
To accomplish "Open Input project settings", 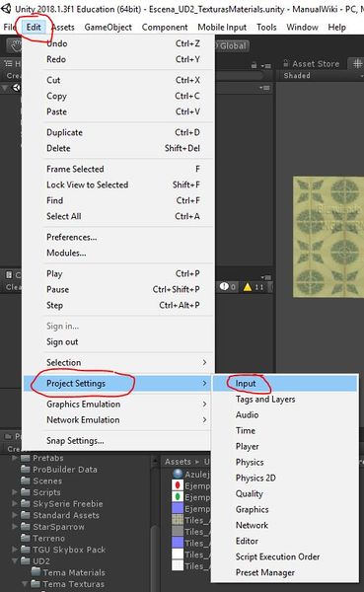I will point(285,384).
